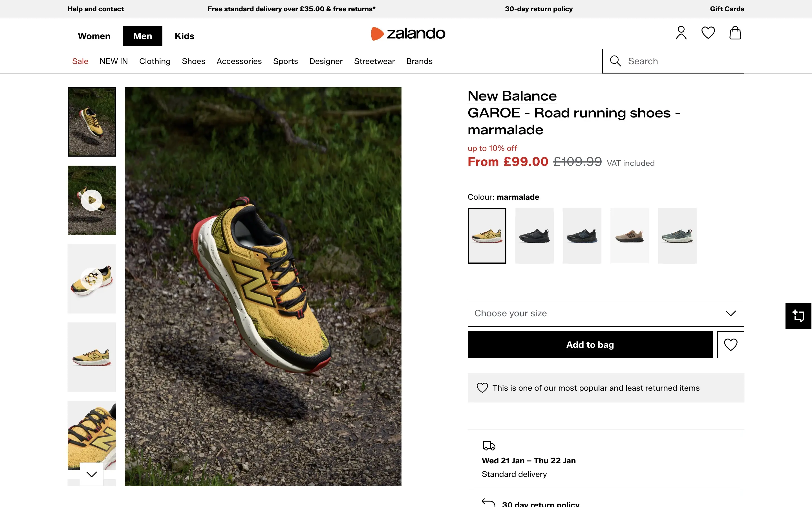This screenshot has height=507, width=812.
Task: Select the Kids category
Action: [x=184, y=36]
